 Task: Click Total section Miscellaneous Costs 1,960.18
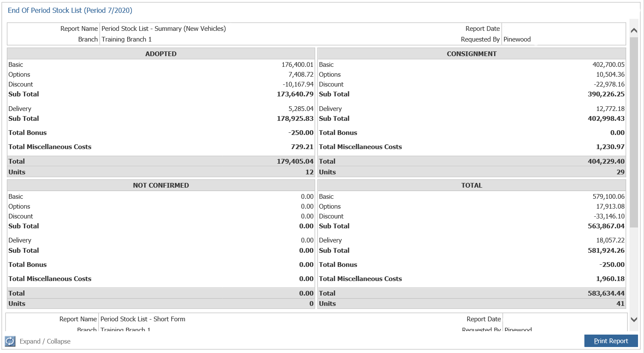(x=610, y=279)
